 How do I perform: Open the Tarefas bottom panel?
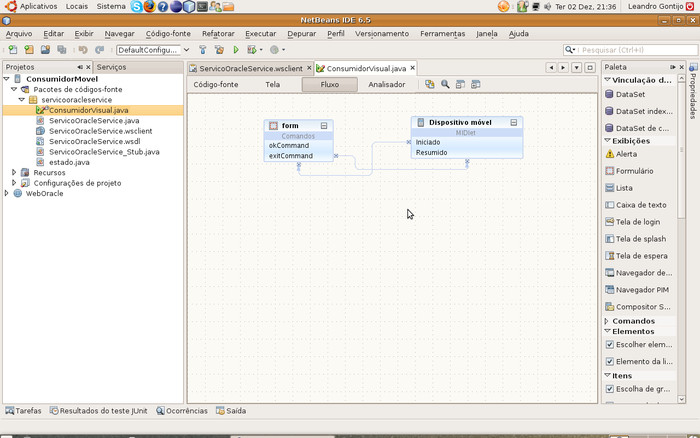(23, 411)
